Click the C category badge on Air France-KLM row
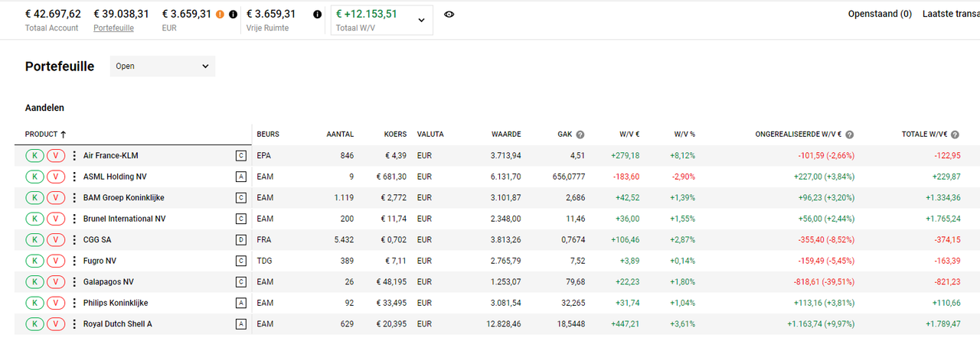This screenshot has height=341, width=980. 241,156
